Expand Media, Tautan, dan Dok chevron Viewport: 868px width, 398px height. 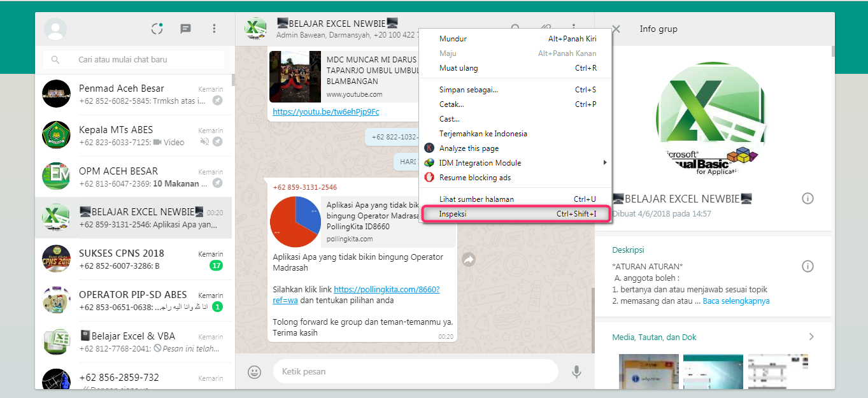click(811, 336)
